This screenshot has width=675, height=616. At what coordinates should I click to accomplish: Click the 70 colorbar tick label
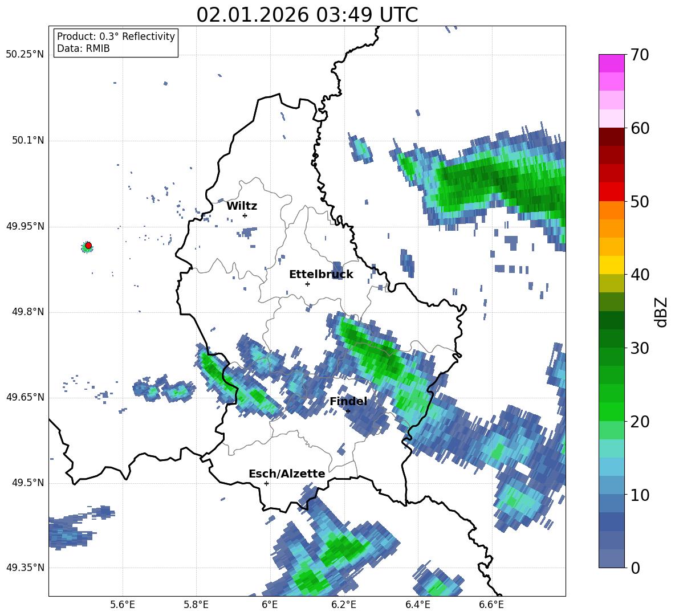coord(639,55)
